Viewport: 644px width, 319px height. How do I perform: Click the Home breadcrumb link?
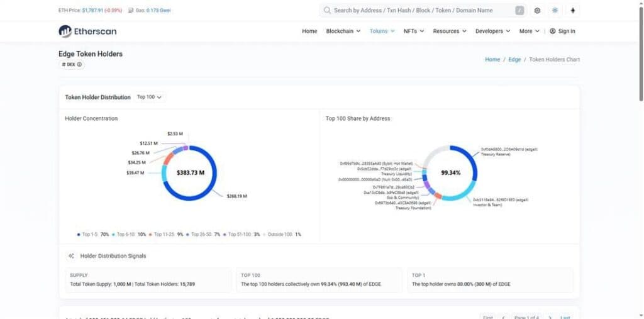point(492,60)
